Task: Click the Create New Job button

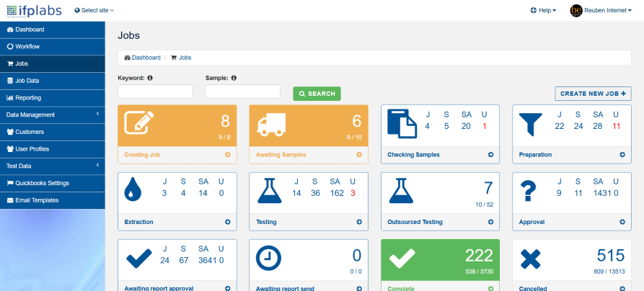Action: click(593, 94)
